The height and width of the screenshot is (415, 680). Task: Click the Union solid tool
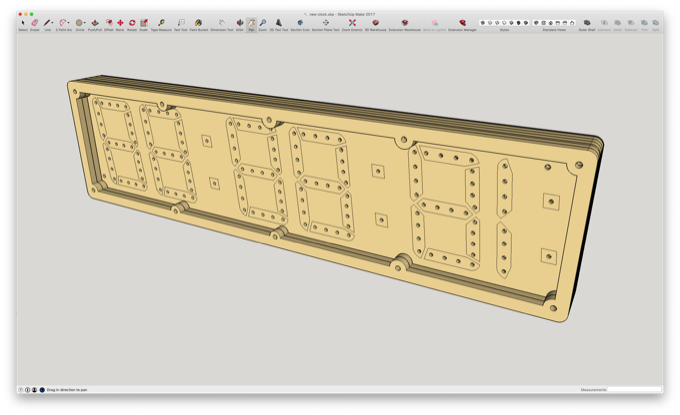pyautogui.click(x=618, y=23)
